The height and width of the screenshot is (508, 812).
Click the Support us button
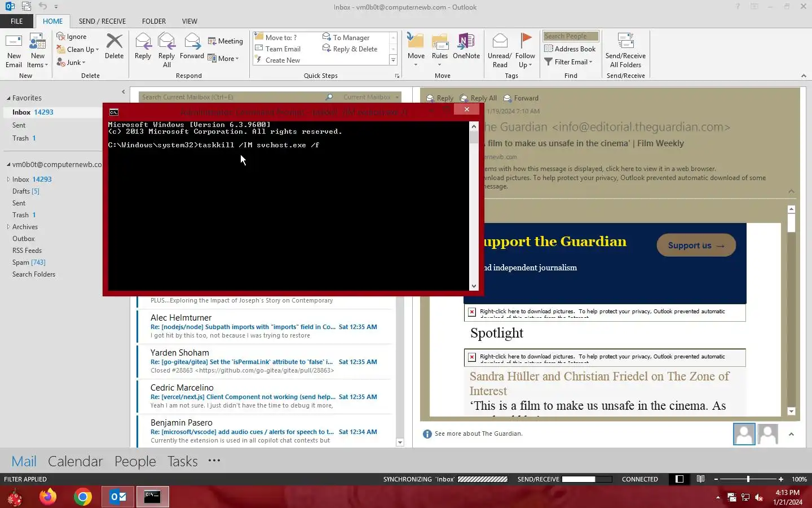[696, 246]
